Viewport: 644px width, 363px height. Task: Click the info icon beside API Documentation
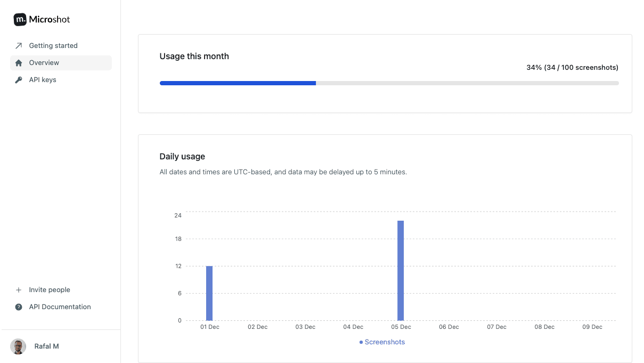tap(18, 306)
